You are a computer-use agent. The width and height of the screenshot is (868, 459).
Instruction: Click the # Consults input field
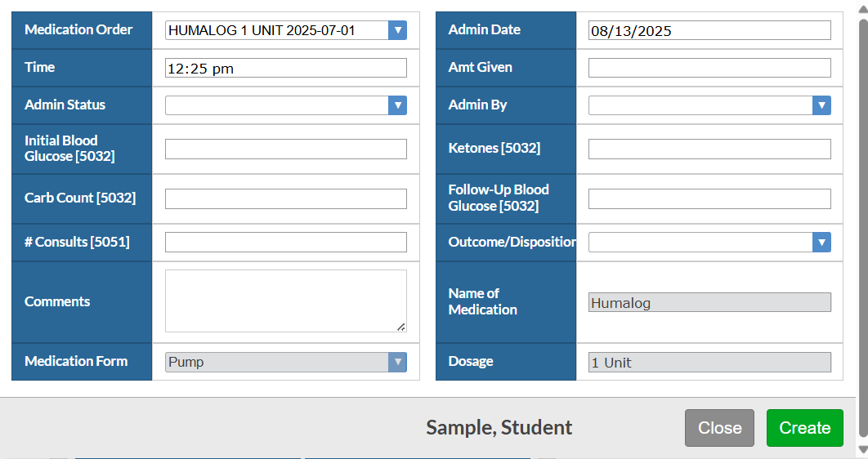click(x=286, y=243)
